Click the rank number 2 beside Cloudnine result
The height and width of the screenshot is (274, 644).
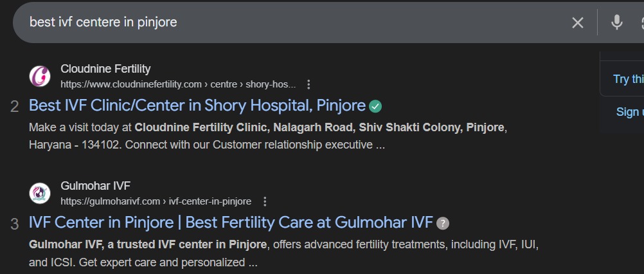[x=15, y=107]
